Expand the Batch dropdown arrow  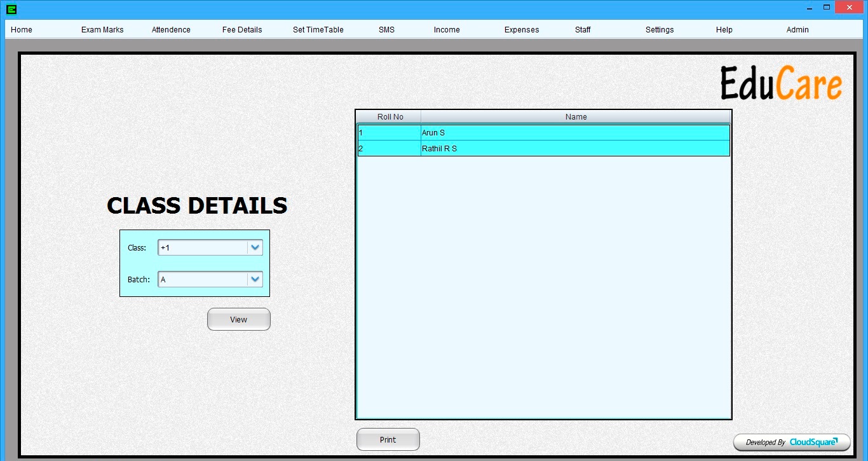tap(255, 279)
